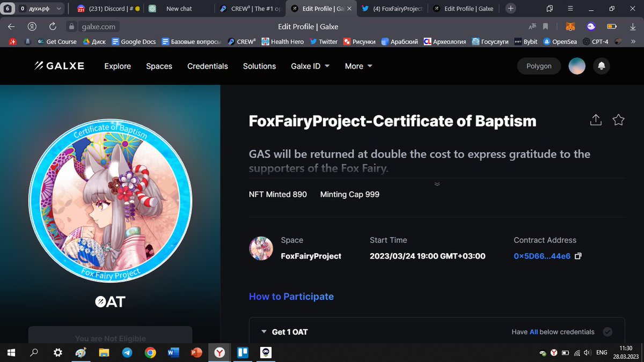
Task: Open Chrome from the taskbar
Action: click(150, 352)
